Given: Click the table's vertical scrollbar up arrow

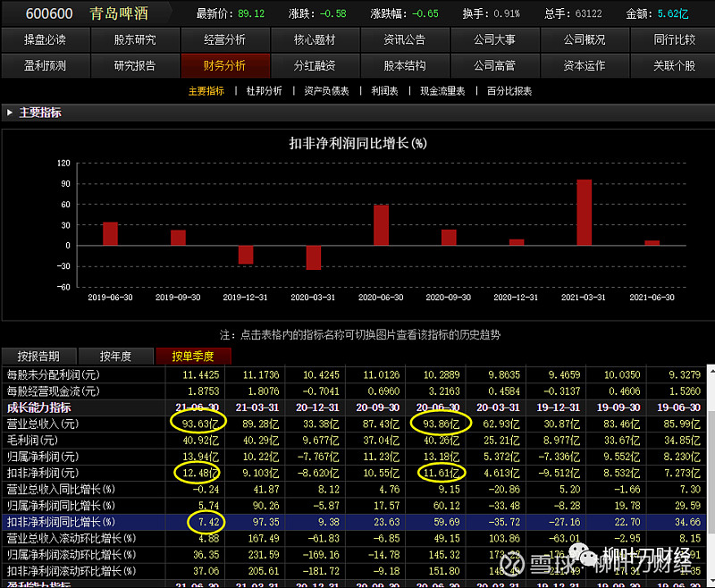Looking at the screenshot, I should [711, 370].
